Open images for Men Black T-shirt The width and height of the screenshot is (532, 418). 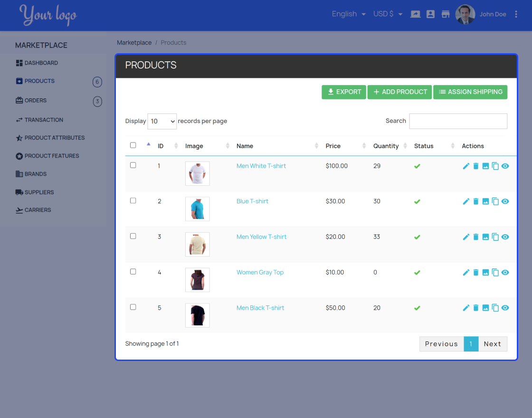point(485,308)
